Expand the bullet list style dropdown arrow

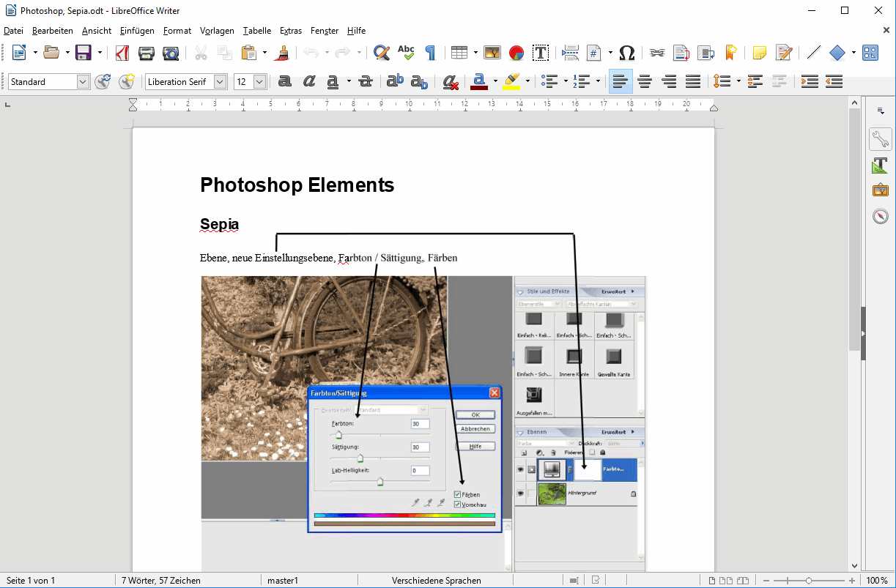[566, 81]
